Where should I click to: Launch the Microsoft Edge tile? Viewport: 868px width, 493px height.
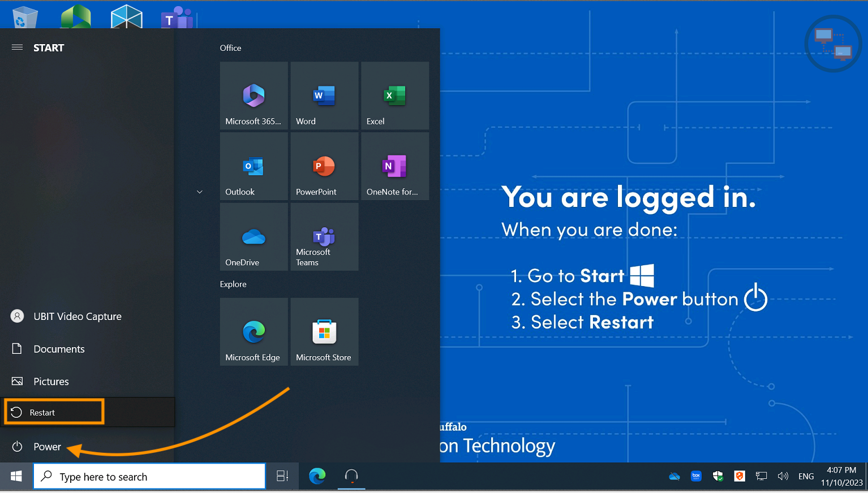(x=253, y=332)
